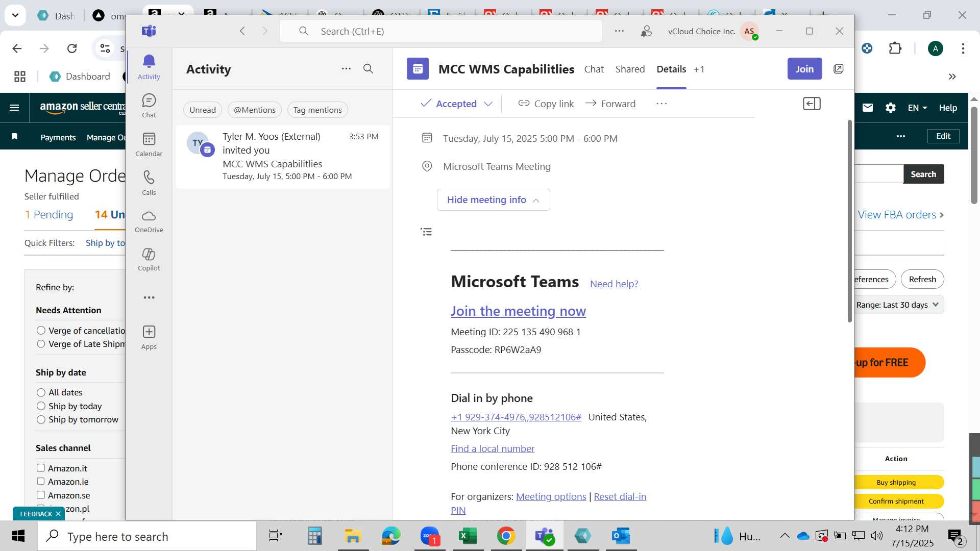This screenshot has height=551, width=980.
Task: Open Payments menu in Seller Central
Action: (x=58, y=137)
